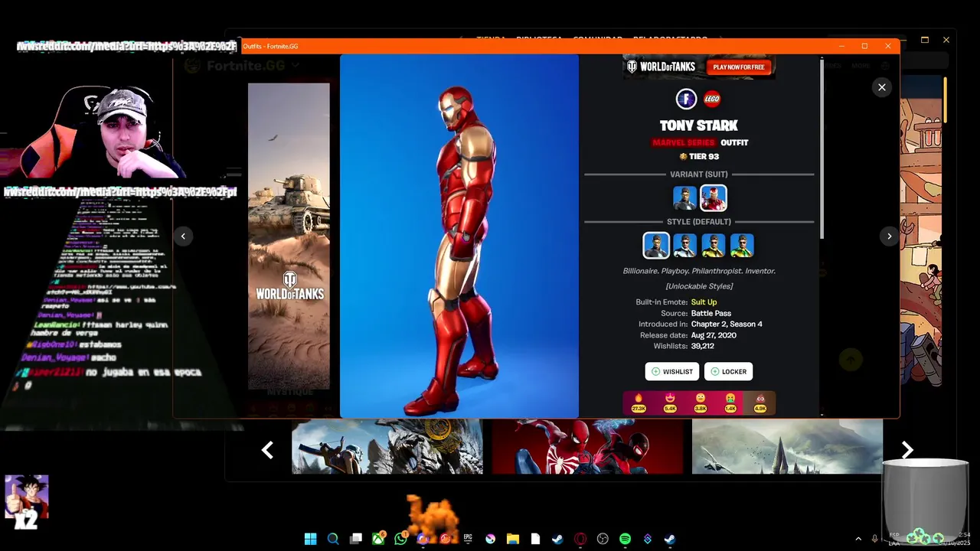Open File Explorer on taskbar
Screen dimensions: 980x551
point(513,539)
